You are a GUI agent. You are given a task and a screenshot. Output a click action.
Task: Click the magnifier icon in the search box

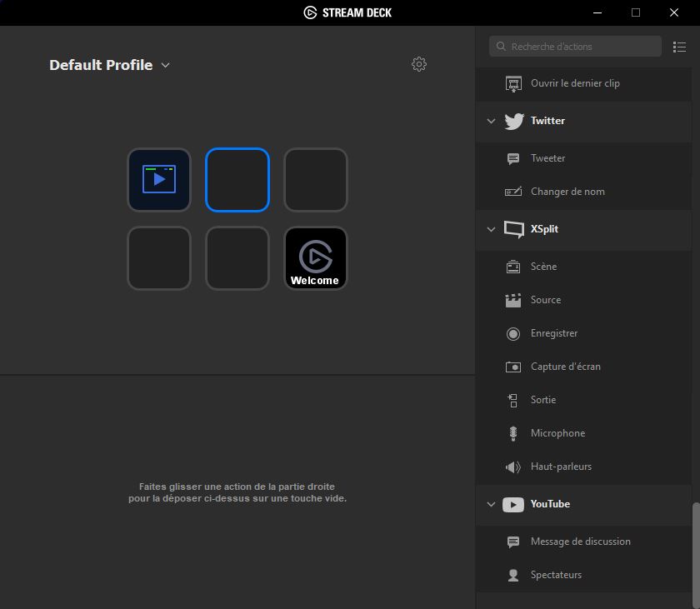pyautogui.click(x=501, y=47)
